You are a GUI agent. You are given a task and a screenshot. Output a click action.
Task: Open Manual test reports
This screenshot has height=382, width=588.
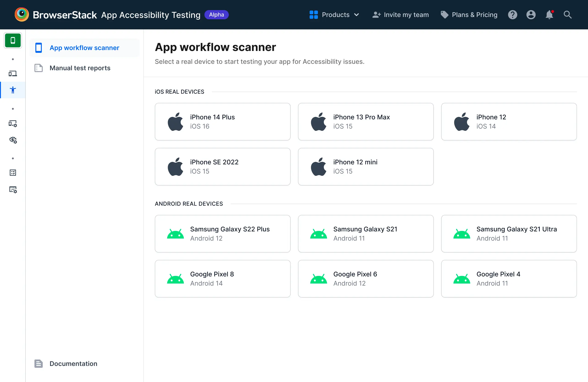tap(80, 68)
